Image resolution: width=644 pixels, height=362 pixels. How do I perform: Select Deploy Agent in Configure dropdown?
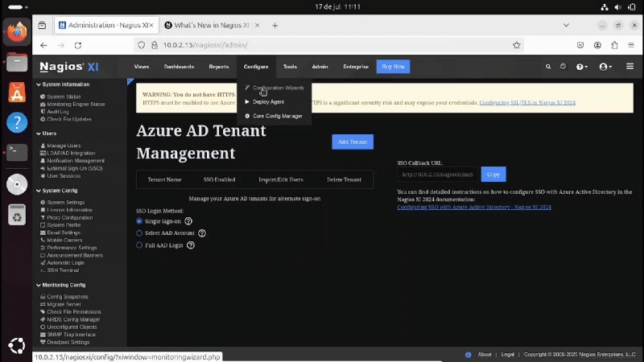[x=268, y=102]
